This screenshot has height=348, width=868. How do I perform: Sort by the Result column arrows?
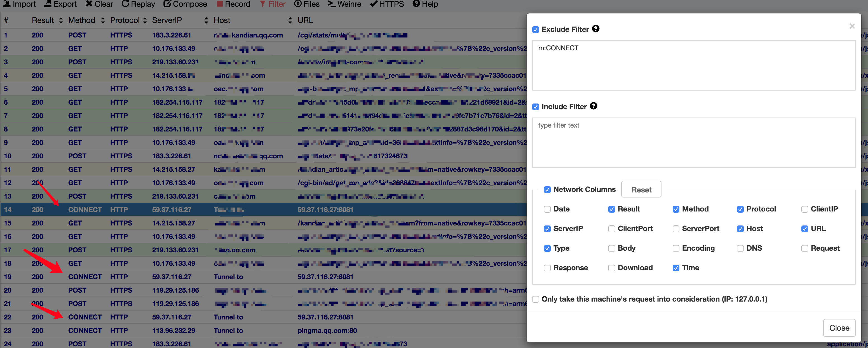pos(61,20)
